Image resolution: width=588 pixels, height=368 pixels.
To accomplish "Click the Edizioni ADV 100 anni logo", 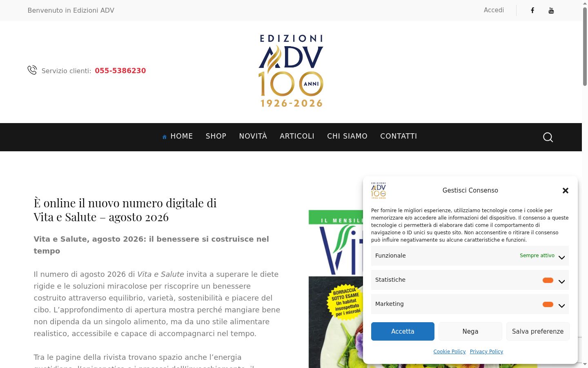I will (291, 71).
